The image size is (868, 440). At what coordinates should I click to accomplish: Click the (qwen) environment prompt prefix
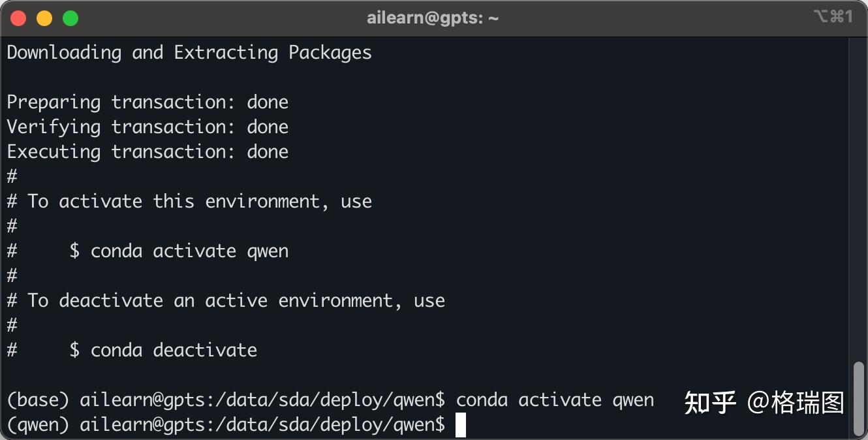coord(38,425)
